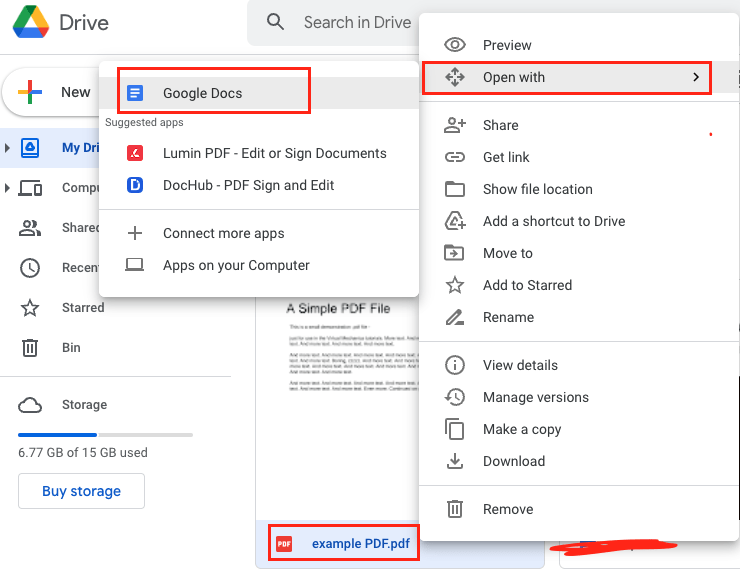Screen dimensions: 740x583
Task: Click the Bin trash icon in sidebar
Action: (30, 348)
